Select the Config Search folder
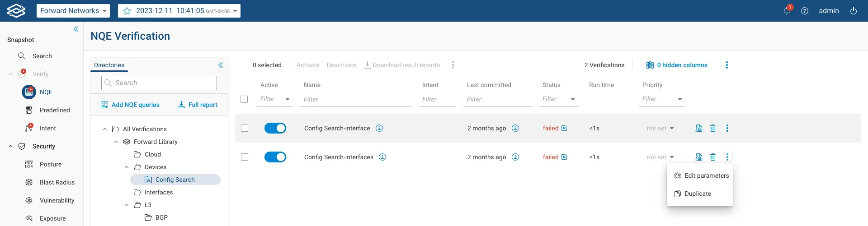The width and height of the screenshot is (868, 226). [175, 180]
